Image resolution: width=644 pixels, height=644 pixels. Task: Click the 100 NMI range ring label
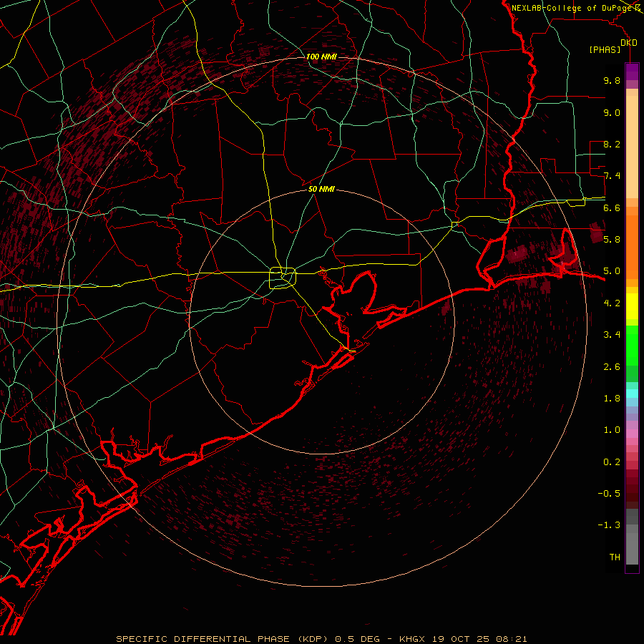tap(321, 57)
